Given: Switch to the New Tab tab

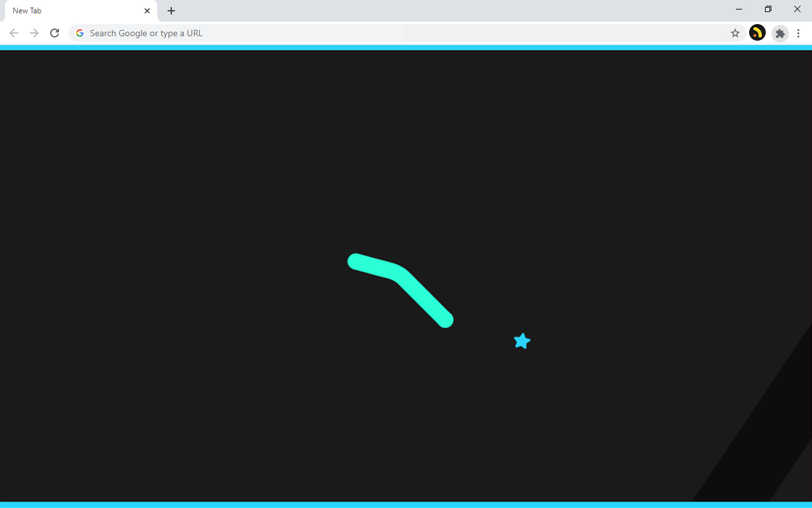Looking at the screenshot, I should tap(73, 11).
